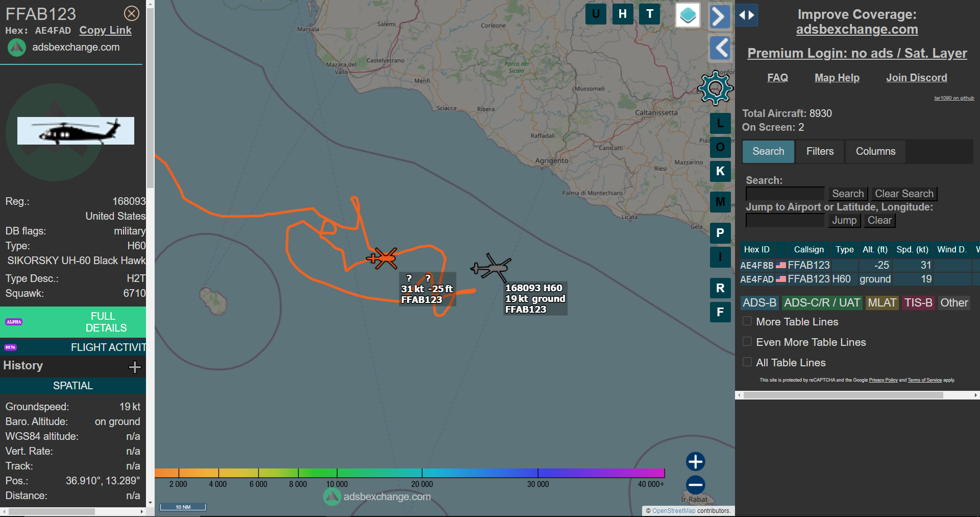Click the U map toggle button
Viewport: 980px width, 517px height.
pos(596,14)
